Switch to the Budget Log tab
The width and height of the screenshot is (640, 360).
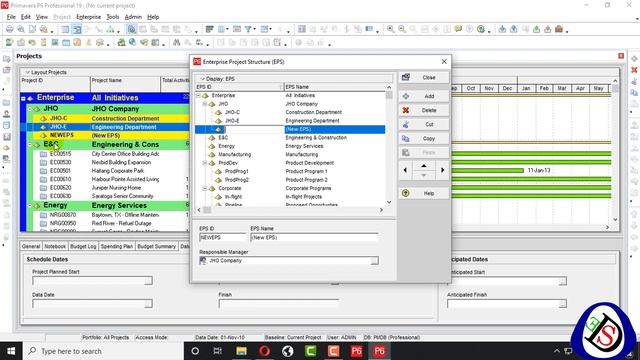pyautogui.click(x=83, y=246)
